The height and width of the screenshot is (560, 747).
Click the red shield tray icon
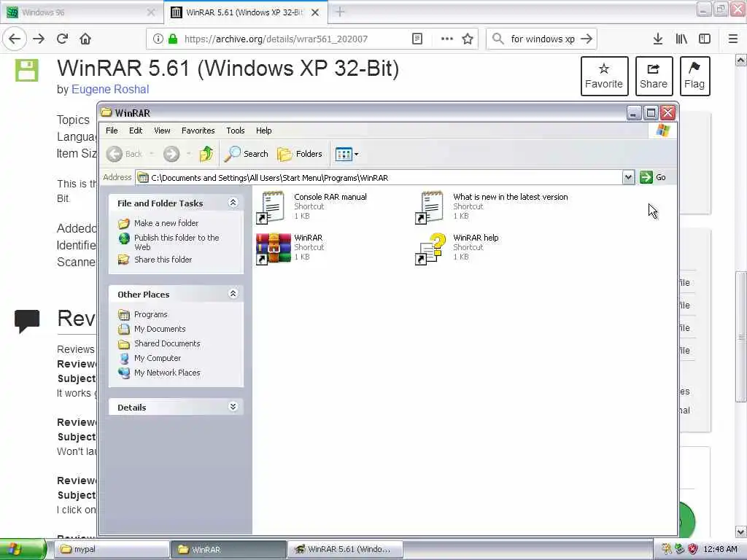point(693,549)
